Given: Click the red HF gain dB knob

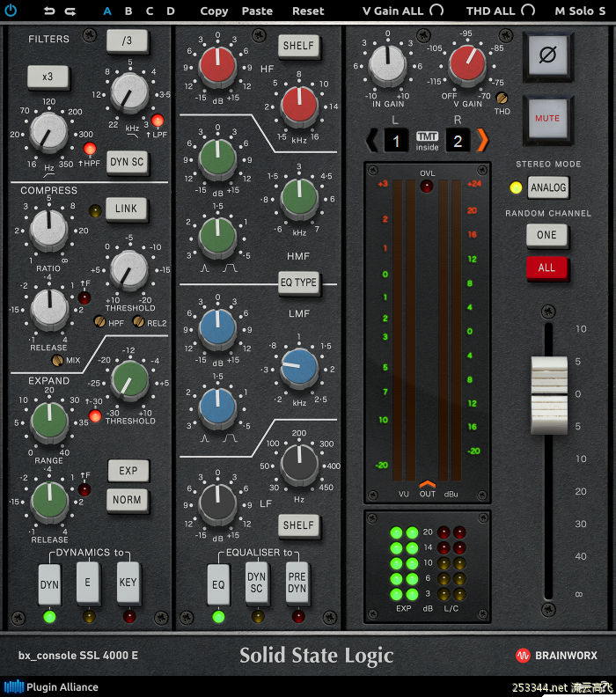Looking at the screenshot, I should [x=217, y=66].
